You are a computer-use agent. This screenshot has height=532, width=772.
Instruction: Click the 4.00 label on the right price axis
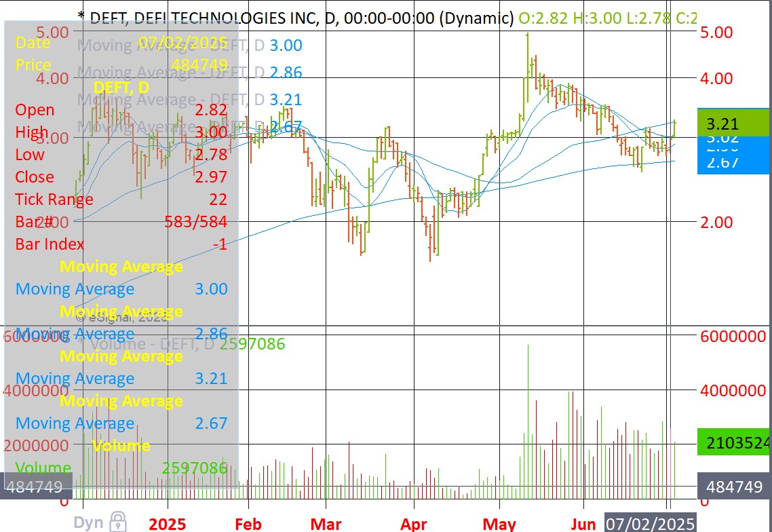point(716,78)
